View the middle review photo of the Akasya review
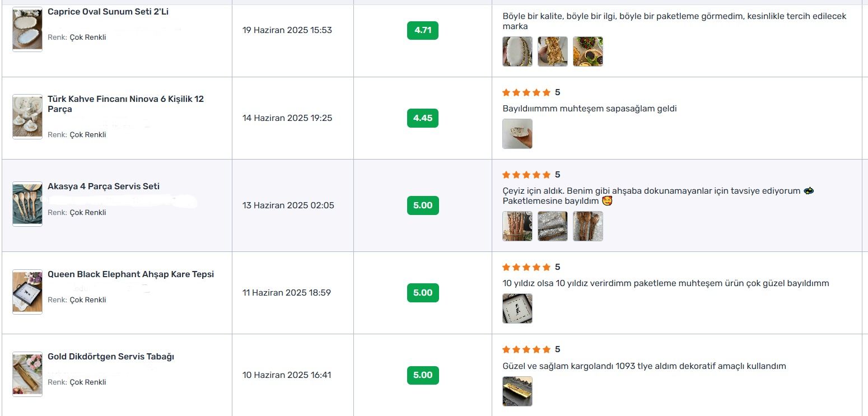 click(553, 226)
